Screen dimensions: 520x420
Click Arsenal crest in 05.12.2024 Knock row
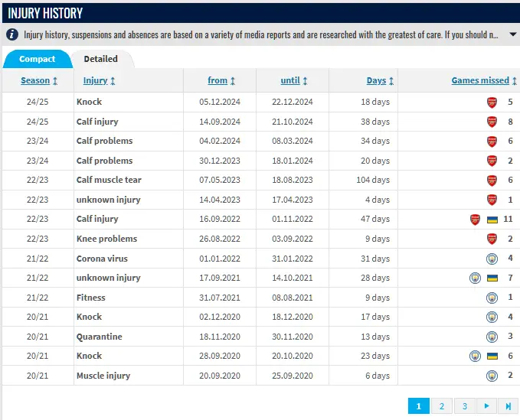tap(492, 103)
